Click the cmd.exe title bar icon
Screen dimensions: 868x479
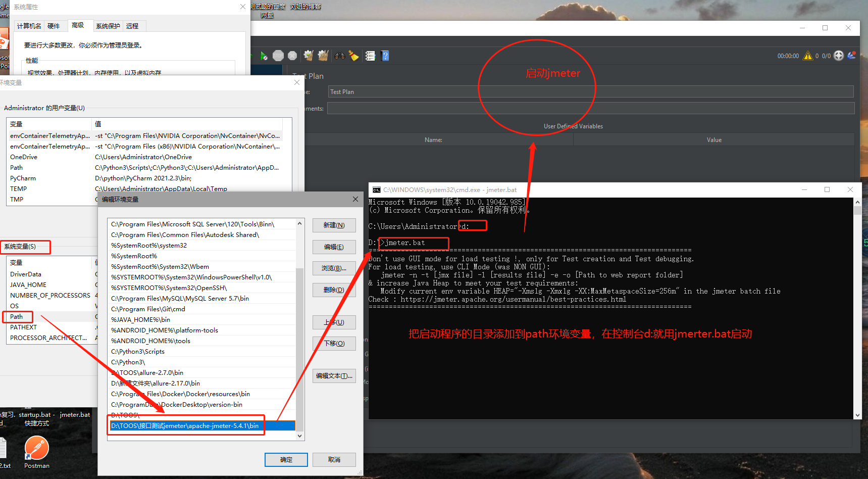click(x=377, y=190)
